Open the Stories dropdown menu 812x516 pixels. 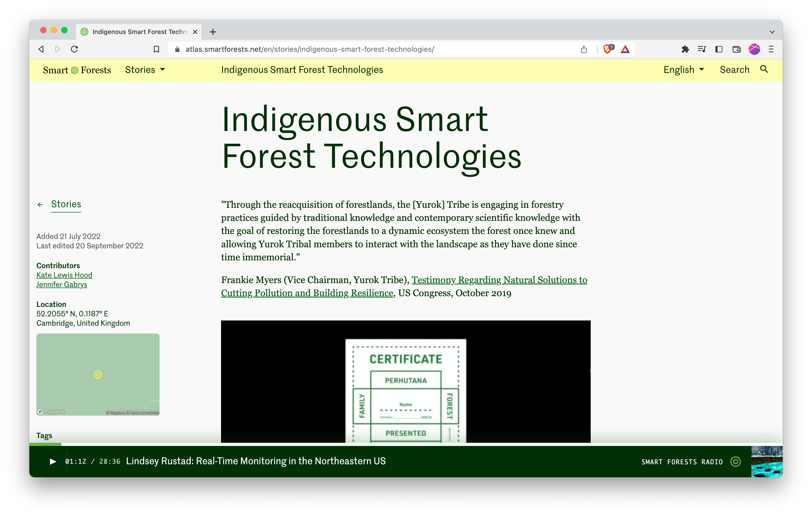point(145,70)
